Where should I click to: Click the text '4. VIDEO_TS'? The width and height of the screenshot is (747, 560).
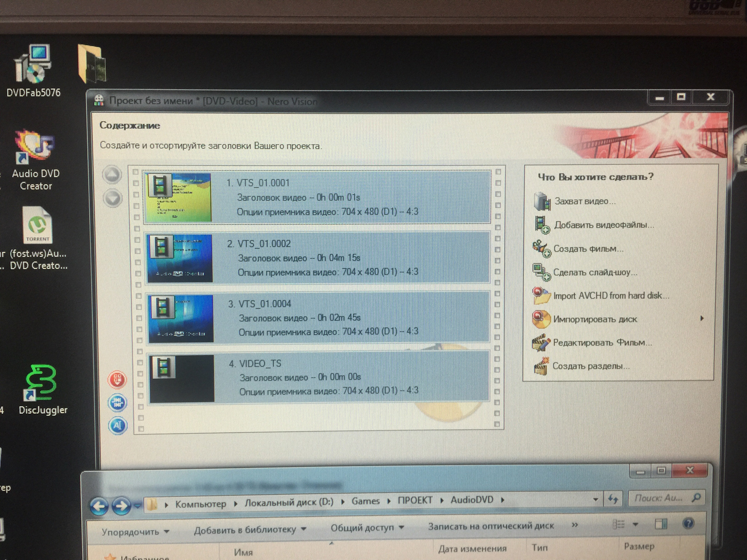coord(255,364)
